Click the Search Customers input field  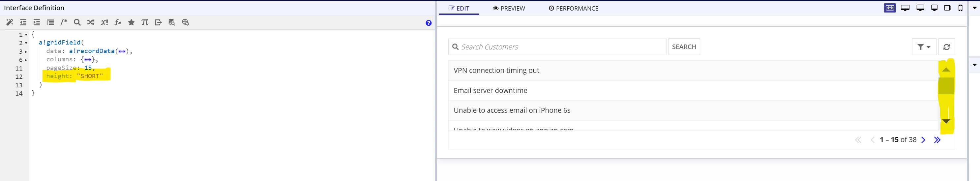coord(557,47)
